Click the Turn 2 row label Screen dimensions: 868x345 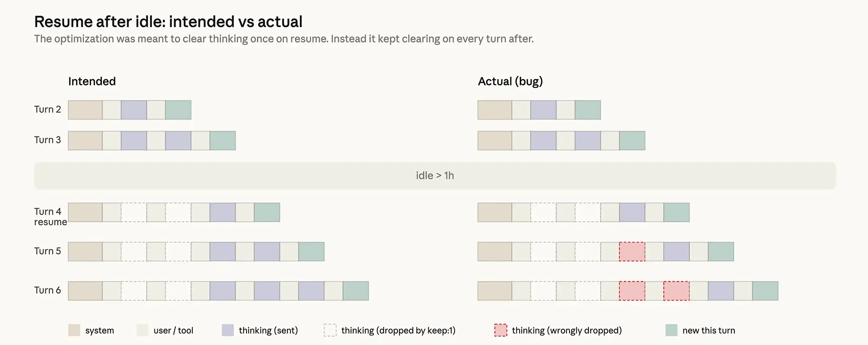[48, 109]
